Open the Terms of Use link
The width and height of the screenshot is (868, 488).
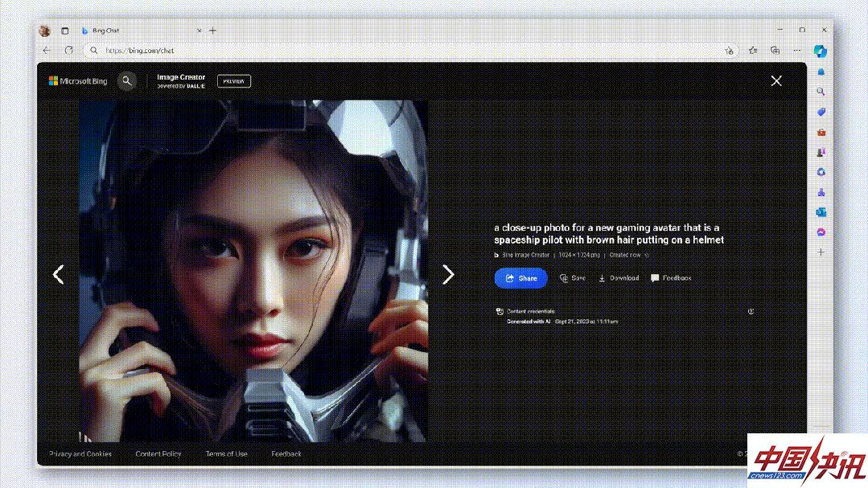pyautogui.click(x=226, y=453)
